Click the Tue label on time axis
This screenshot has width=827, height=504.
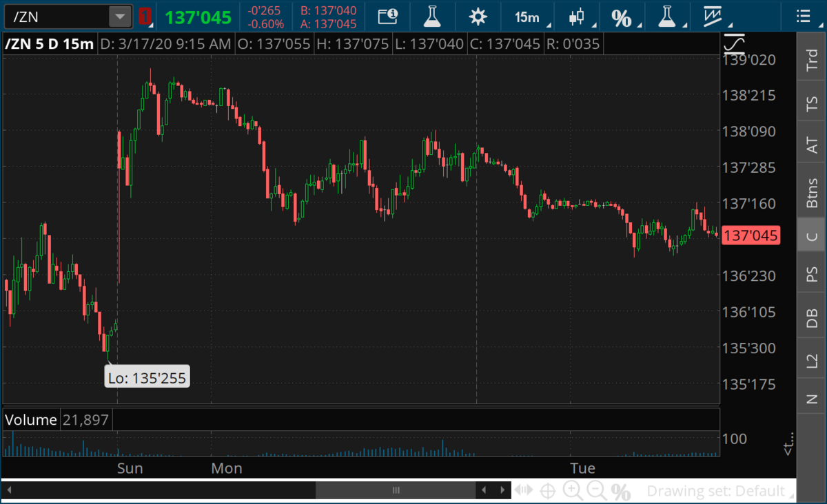(582, 468)
